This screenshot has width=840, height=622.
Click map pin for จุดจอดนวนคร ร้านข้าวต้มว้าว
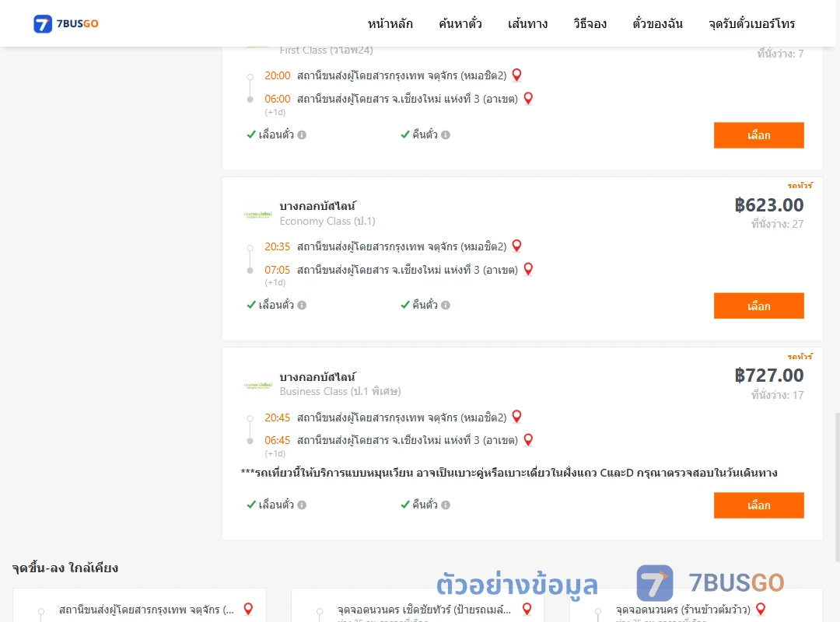pos(761,609)
